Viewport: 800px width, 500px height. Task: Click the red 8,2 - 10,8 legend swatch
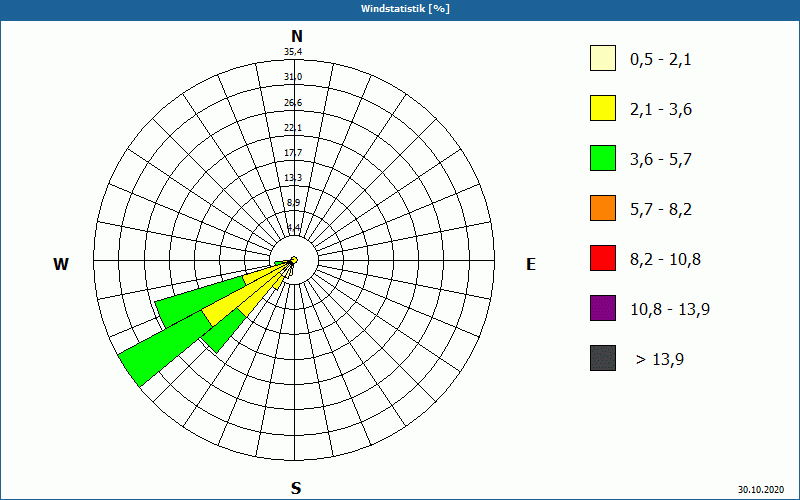click(603, 258)
